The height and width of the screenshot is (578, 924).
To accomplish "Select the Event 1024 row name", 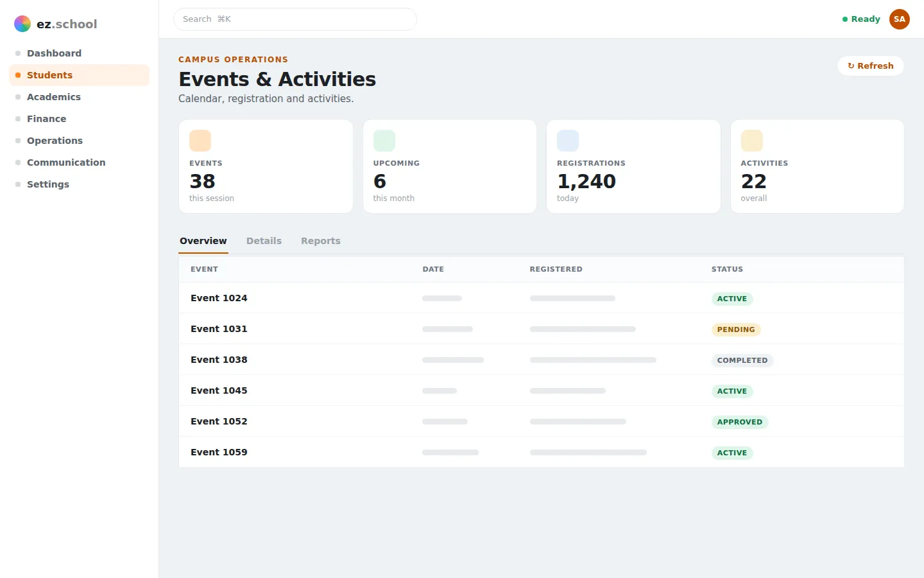I will tap(219, 298).
